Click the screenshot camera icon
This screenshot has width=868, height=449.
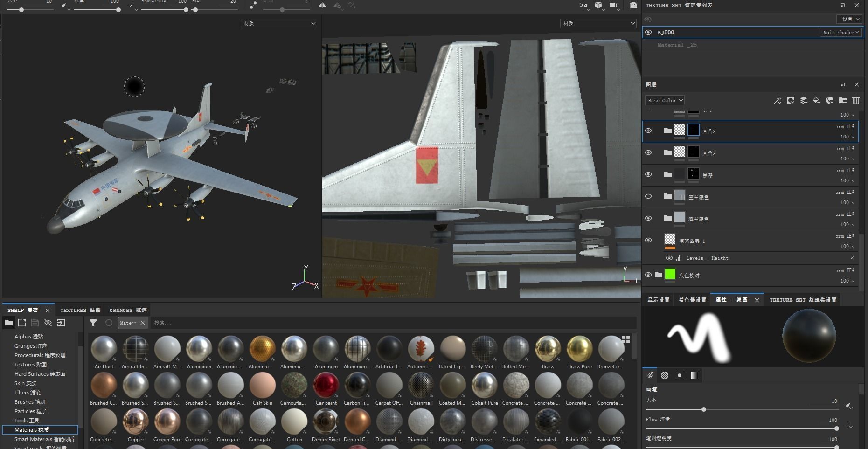coord(633,5)
